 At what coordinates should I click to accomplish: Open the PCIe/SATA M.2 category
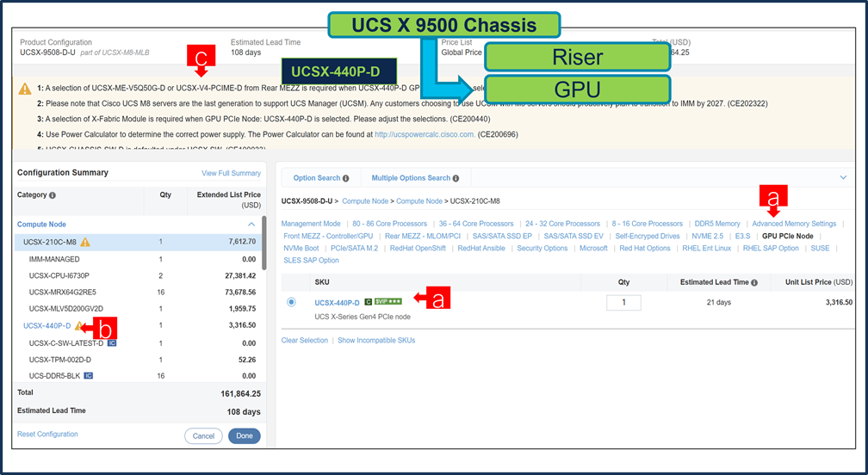pos(354,249)
